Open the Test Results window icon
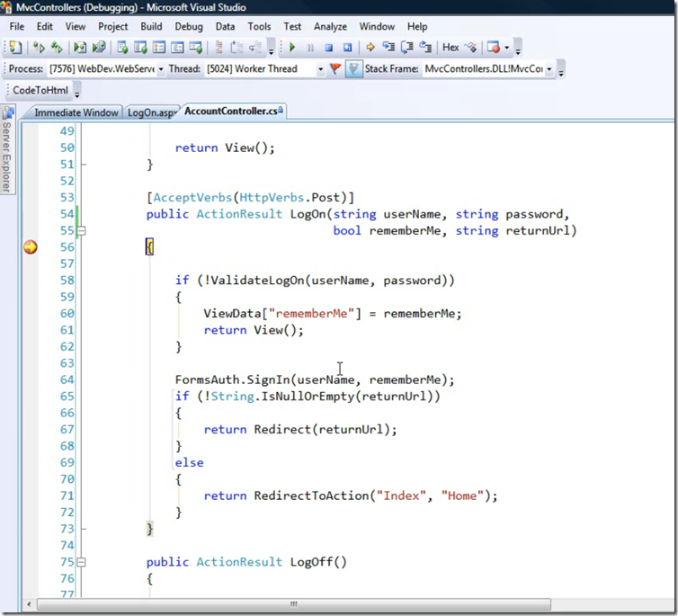The width and height of the screenshot is (678, 616). coord(159,47)
